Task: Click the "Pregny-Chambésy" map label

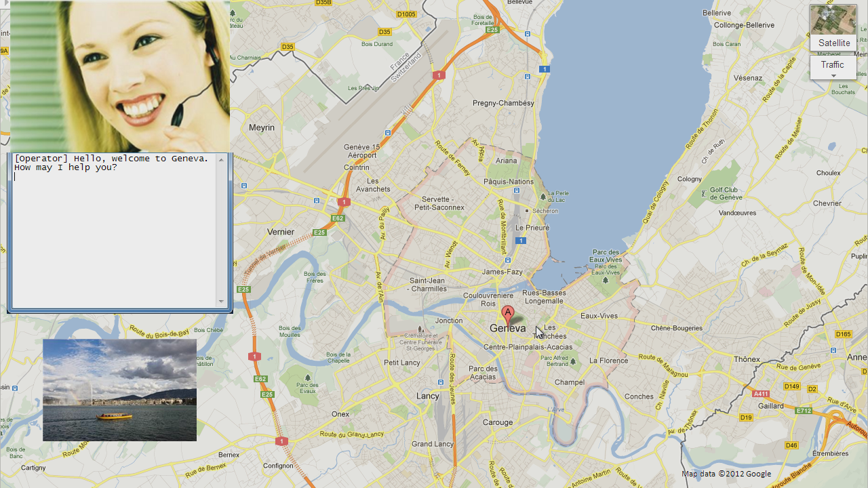Action: (503, 104)
